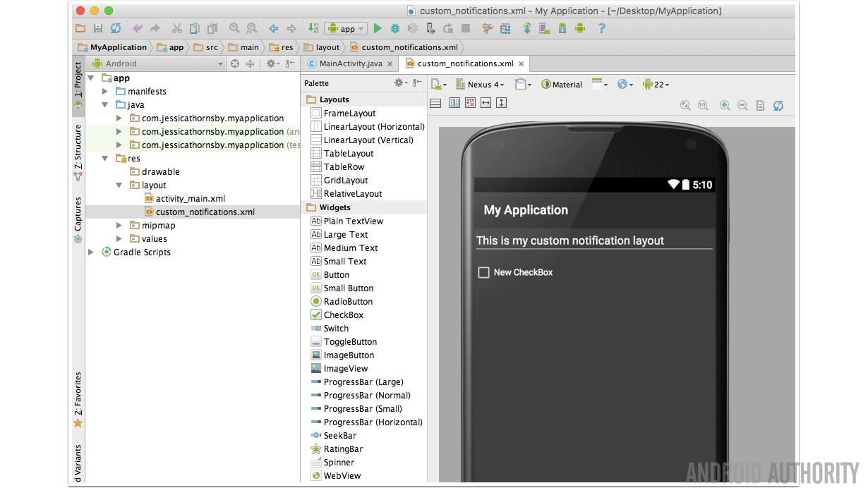Refresh the layout preview
This screenshot has height=488, width=868.
(778, 106)
